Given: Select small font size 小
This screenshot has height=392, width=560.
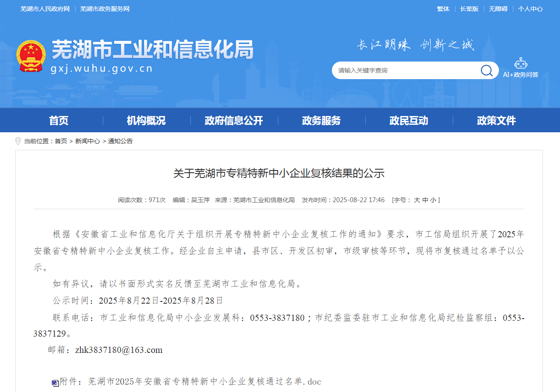Looking at the screenshot, I should click(x=433, y=200).
